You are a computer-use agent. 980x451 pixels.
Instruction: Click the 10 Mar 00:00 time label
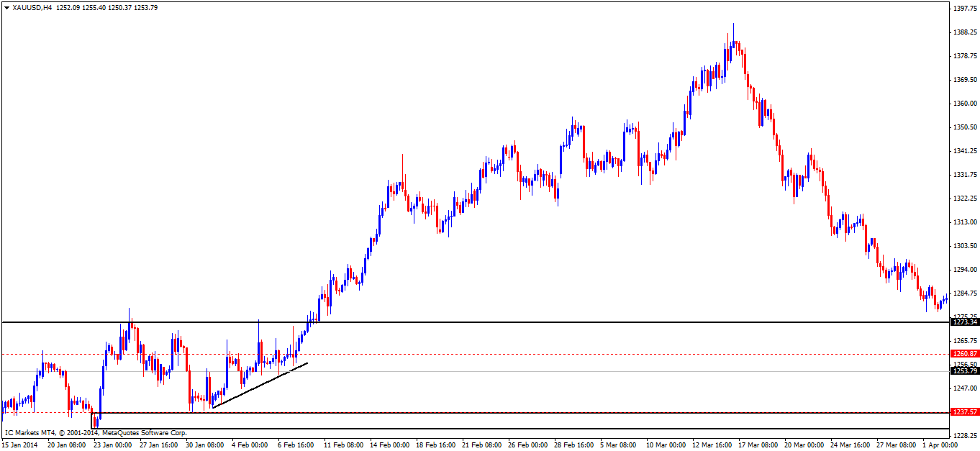point(666,445)
